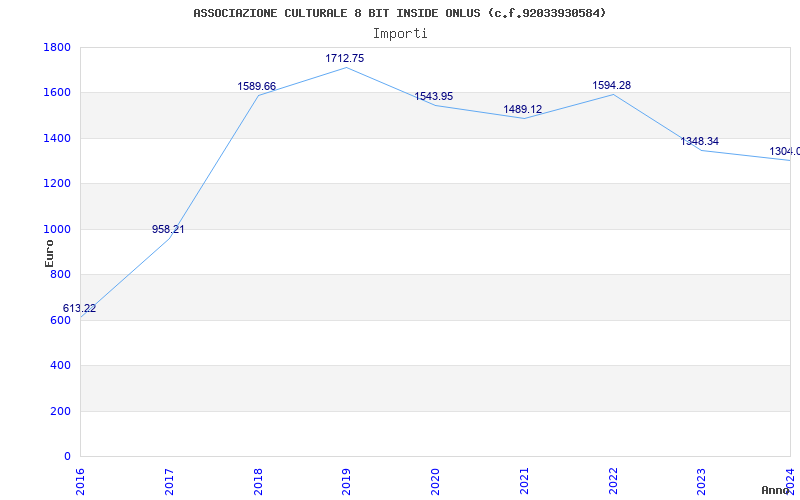The image size is (800, 500).
Task: Click the 2022 x-axis year label
Action: click(613, 482)
